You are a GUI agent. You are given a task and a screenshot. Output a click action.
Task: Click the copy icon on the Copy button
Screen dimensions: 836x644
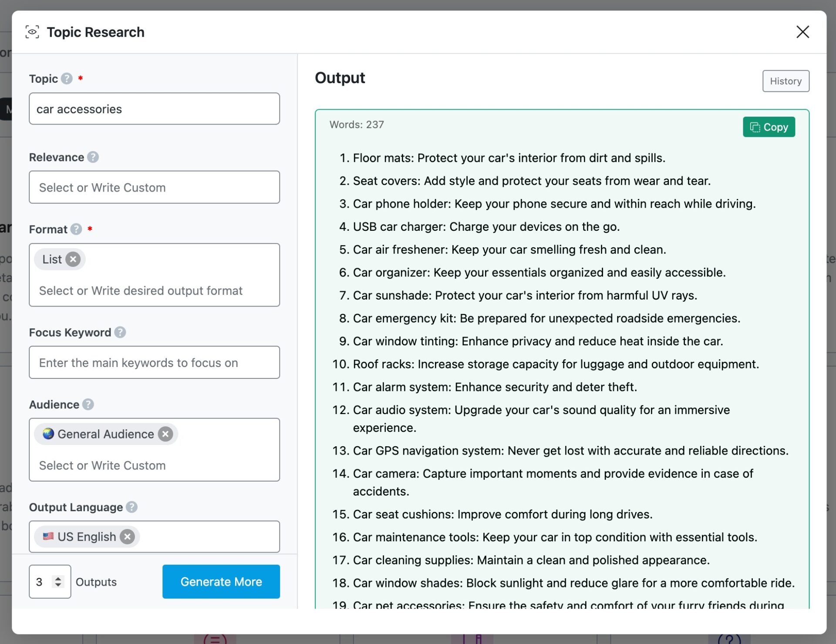[755, 127]
